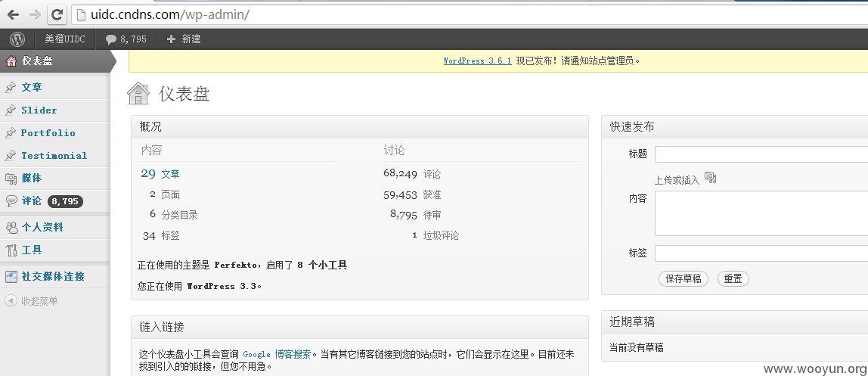Image resolution: width=868 pixels, height=376 pixels.
Task: Open the WordPress logo menu
Action: pyautogui.click(x=17, y=39)
